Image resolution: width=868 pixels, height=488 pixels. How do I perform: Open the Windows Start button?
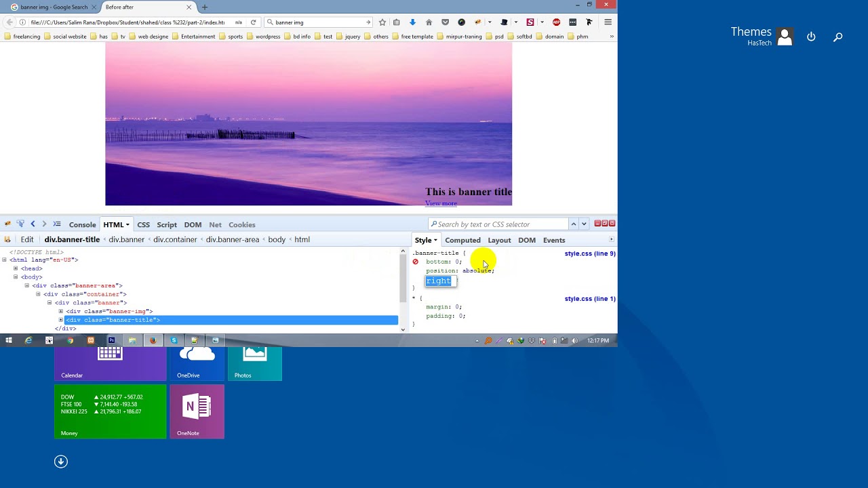9,340
